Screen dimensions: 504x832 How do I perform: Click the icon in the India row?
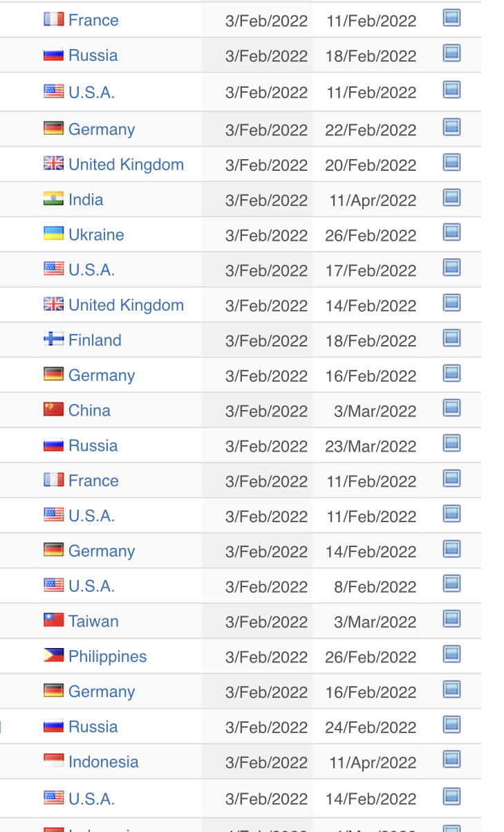point(451,198)
